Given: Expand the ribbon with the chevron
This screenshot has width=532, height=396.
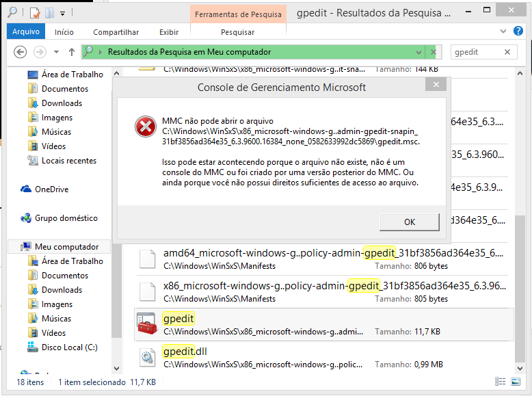Looking at the screenshot, I should click(x=503, y=31).
